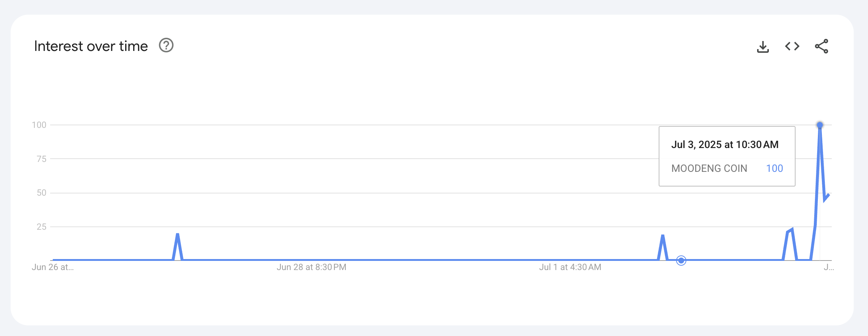Click the spike just before the circled marker
The width and height of the screenshot is (868, 336).
pyautogui.click(x=663, y=236)
